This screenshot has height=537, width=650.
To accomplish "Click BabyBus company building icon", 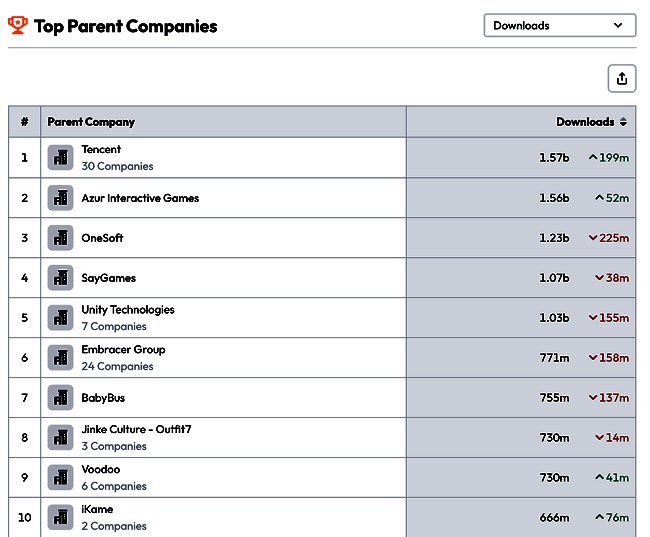I will 60,398.
